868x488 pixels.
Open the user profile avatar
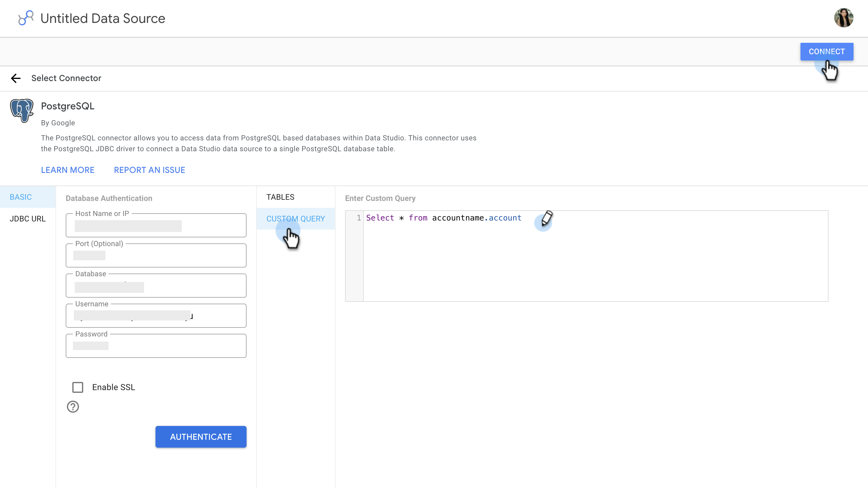(x=843, y=18)
